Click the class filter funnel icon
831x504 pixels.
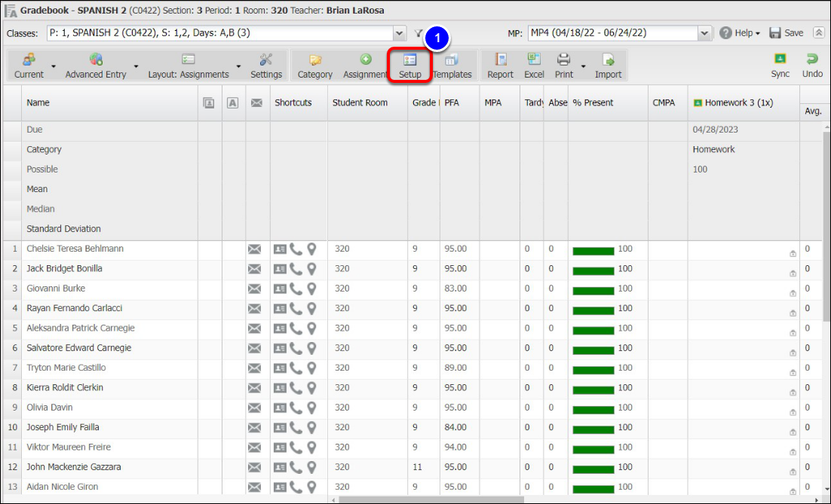coord(419,33)
